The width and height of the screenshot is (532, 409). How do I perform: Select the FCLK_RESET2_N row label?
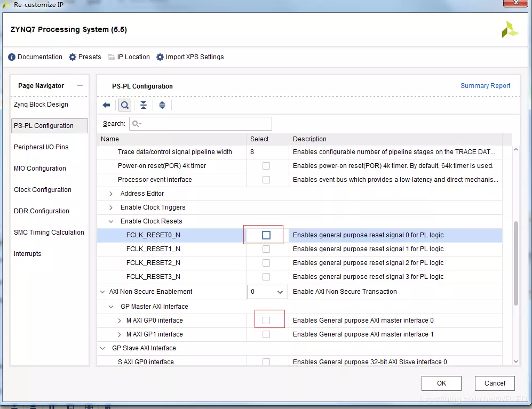click(x=153, y=263)
